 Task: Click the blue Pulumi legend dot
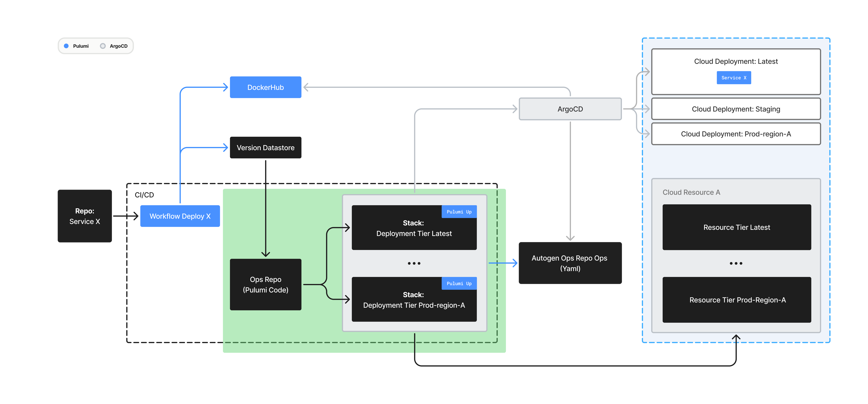66,46
